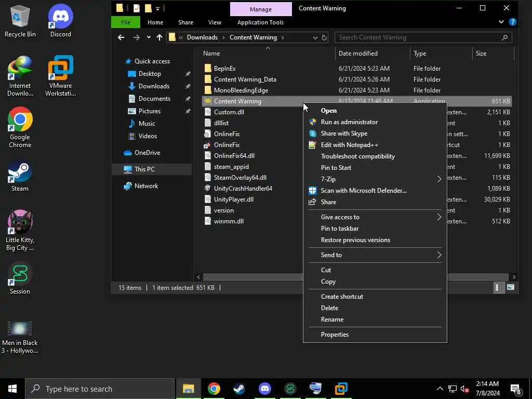Click the network tray icon
532x399 pixels.
(452, 389)
